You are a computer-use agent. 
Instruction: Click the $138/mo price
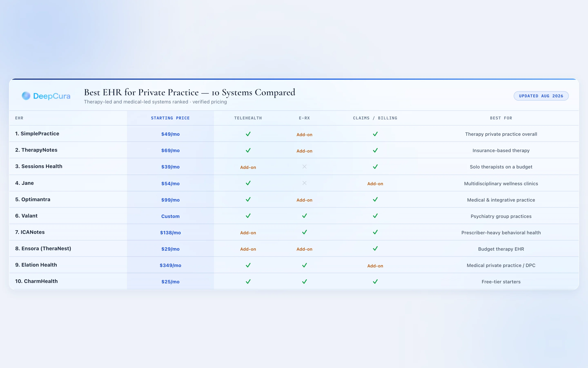(170, 232)
